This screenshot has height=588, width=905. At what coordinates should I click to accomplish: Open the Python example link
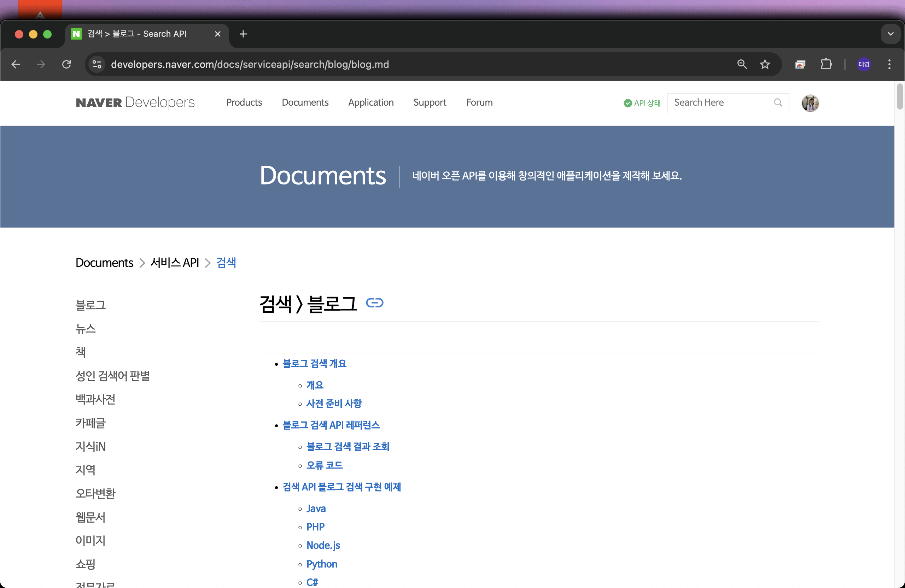tap(322, 564)
